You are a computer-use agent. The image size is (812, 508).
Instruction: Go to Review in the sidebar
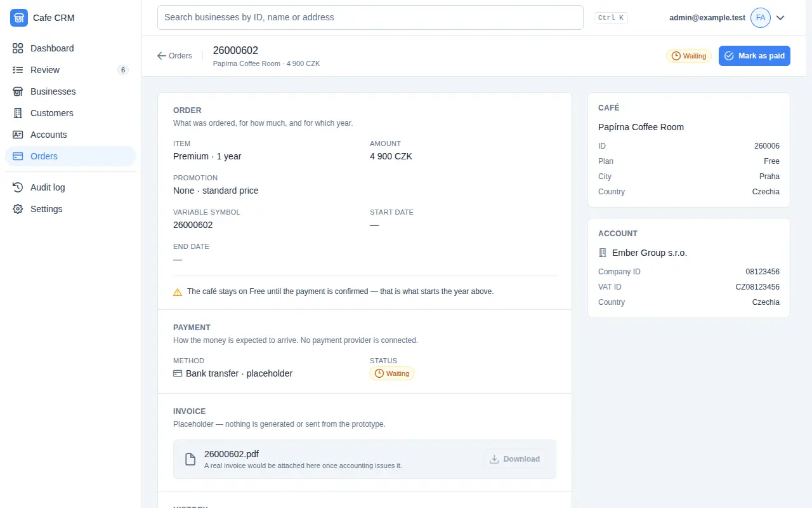pos(70,70)
